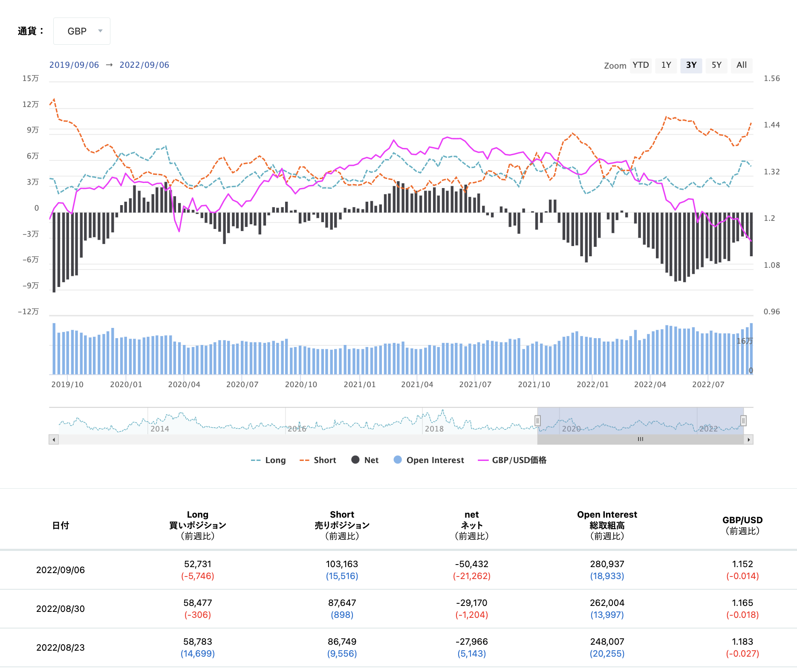The height and width of the screenshot is (672, 797).
Task: Click the Long value 58,783
Action: tap(198, 642)
